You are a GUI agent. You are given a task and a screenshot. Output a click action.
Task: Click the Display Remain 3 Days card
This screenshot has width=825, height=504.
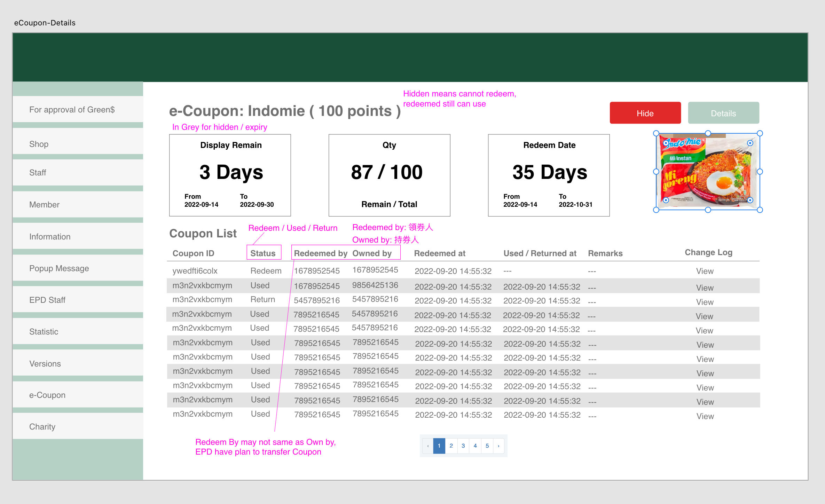pos(230,175)
